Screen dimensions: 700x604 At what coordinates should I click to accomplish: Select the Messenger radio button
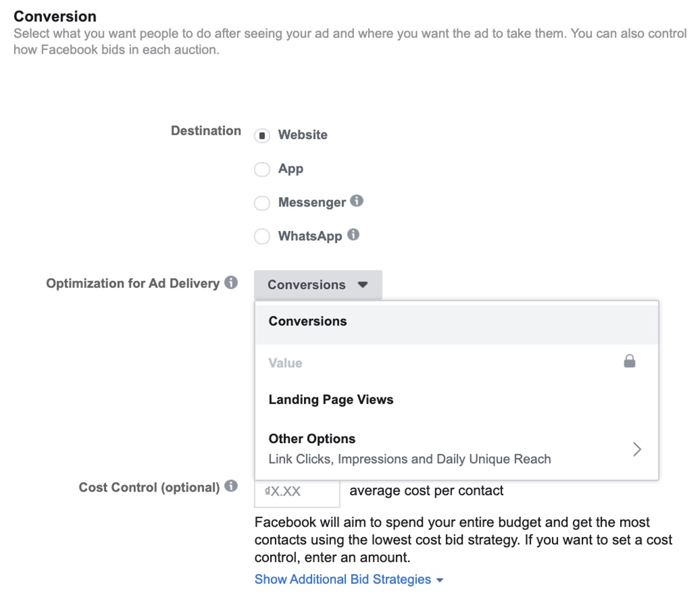(x=262, y=203)
